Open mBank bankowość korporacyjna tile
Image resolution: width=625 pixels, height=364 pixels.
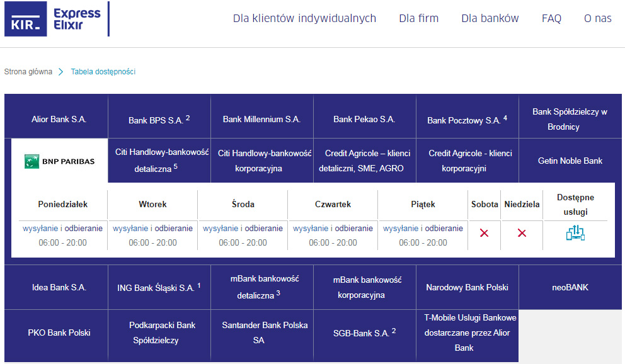pos(365,287)
